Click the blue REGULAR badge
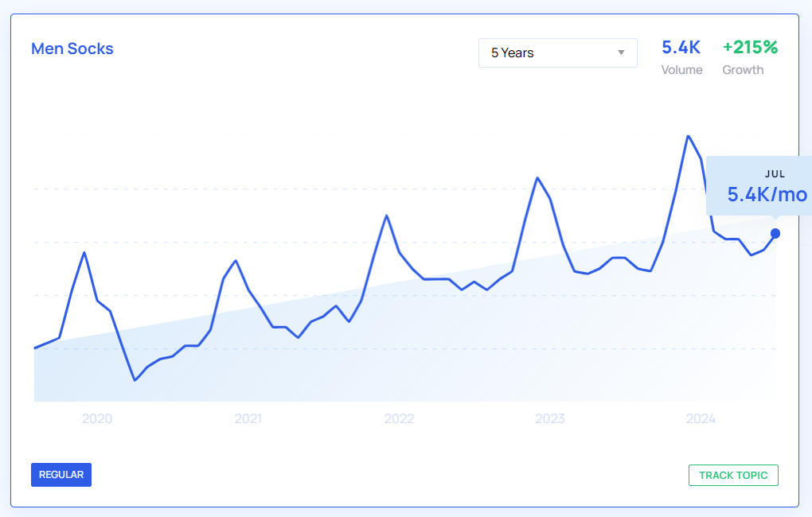Viewport: 812px width, 517px height. pyautogui.click(x=61, y=475)
